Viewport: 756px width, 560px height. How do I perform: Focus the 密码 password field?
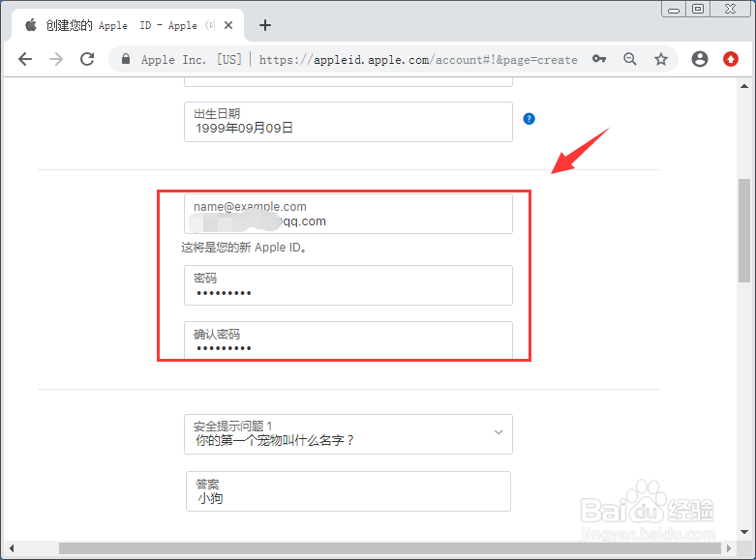(x=348, y=285)
